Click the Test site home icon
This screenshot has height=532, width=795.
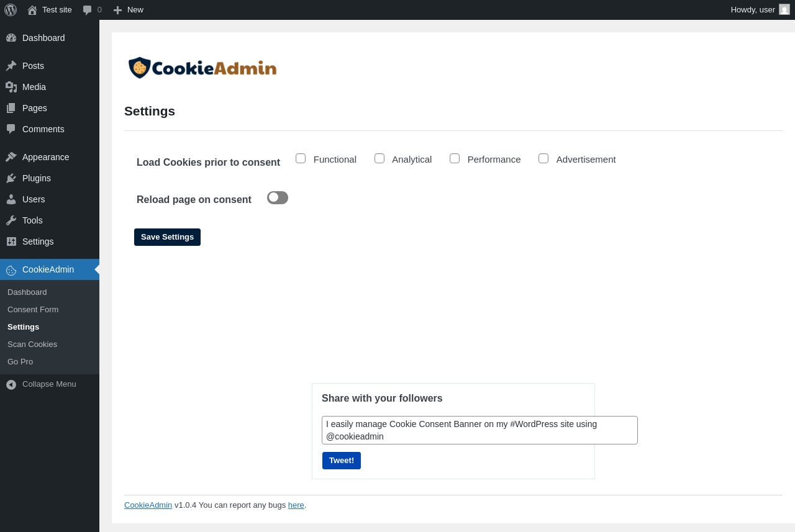point(32,10)
